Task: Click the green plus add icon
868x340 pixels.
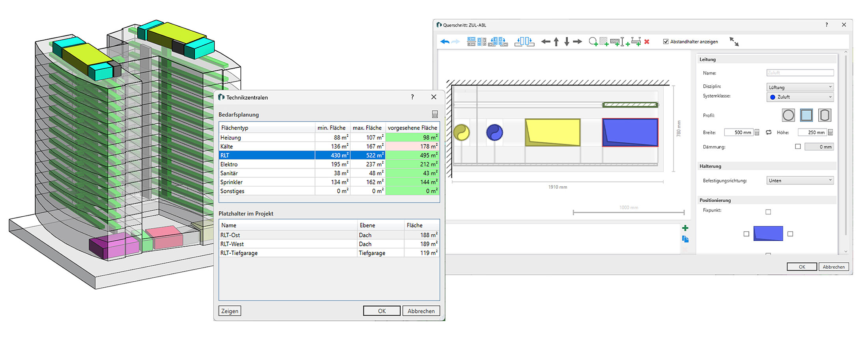Action: pos(685,228)
